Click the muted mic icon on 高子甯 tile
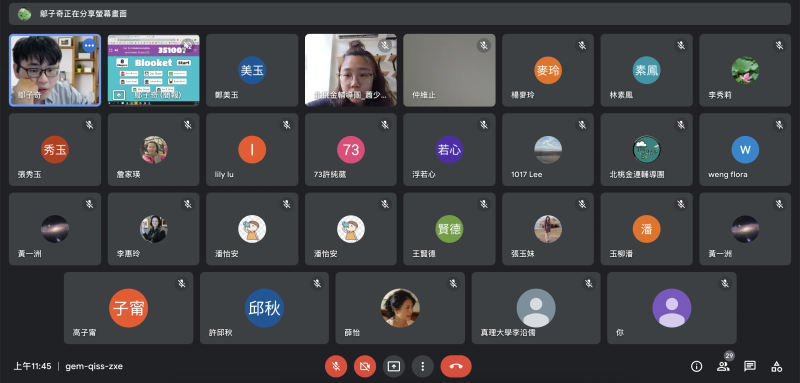Viewport: 800px width, 383px height. tap(181, 283)
